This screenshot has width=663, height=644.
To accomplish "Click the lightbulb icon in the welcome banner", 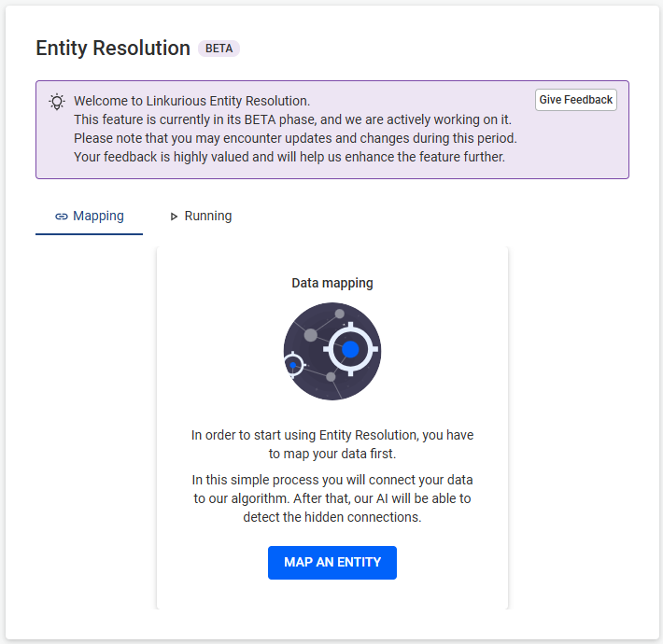I will coord(57,102).
